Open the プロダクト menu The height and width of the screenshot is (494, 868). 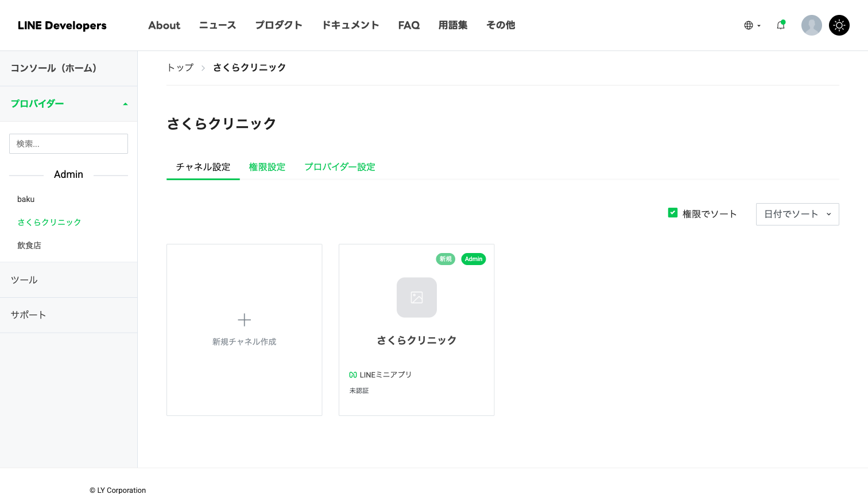(278, 25)
